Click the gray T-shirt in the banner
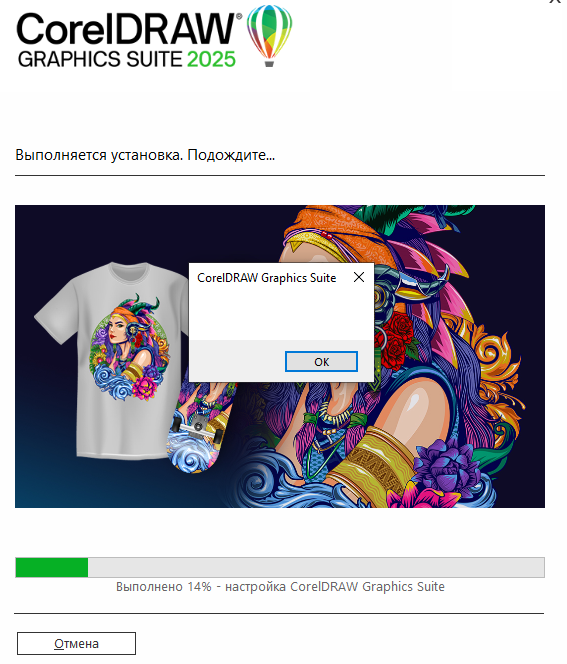This screenshot has width=567, height=664. 112,360
